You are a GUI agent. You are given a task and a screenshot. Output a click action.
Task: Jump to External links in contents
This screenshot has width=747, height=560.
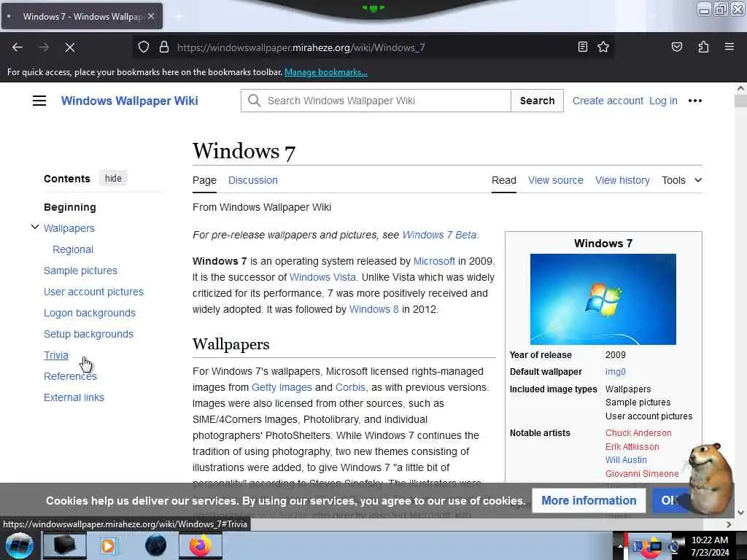[74, 397]
